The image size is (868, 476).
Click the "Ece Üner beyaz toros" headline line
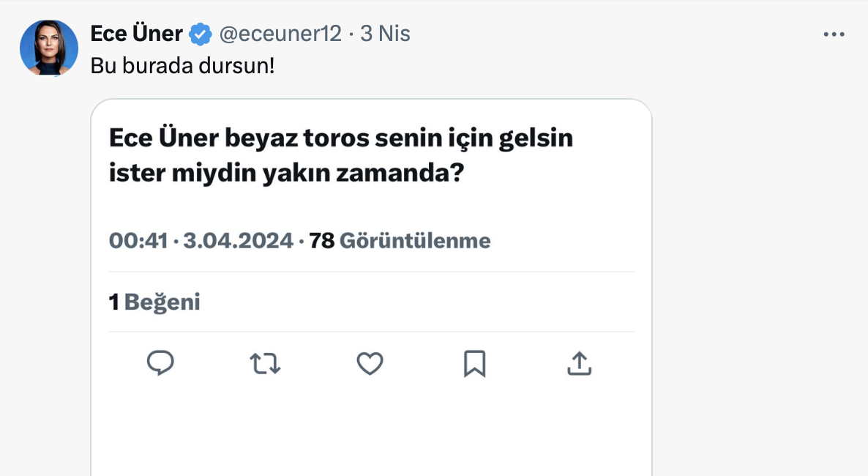[340, 138]
